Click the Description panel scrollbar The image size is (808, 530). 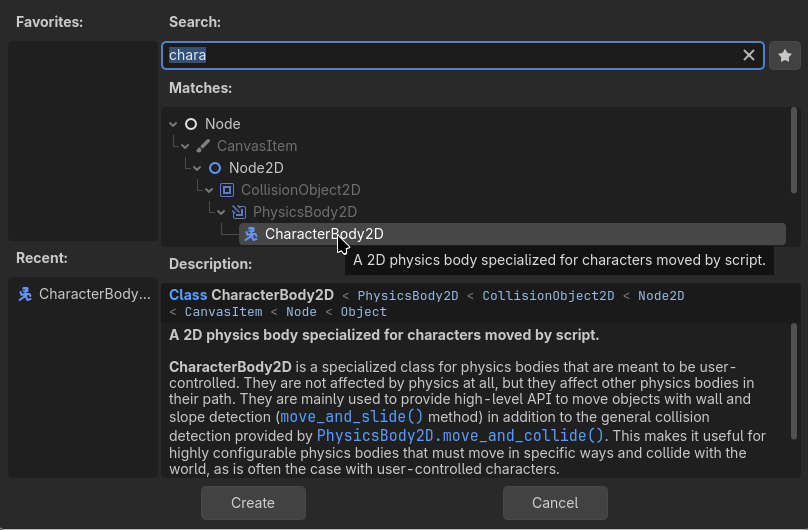794,381
